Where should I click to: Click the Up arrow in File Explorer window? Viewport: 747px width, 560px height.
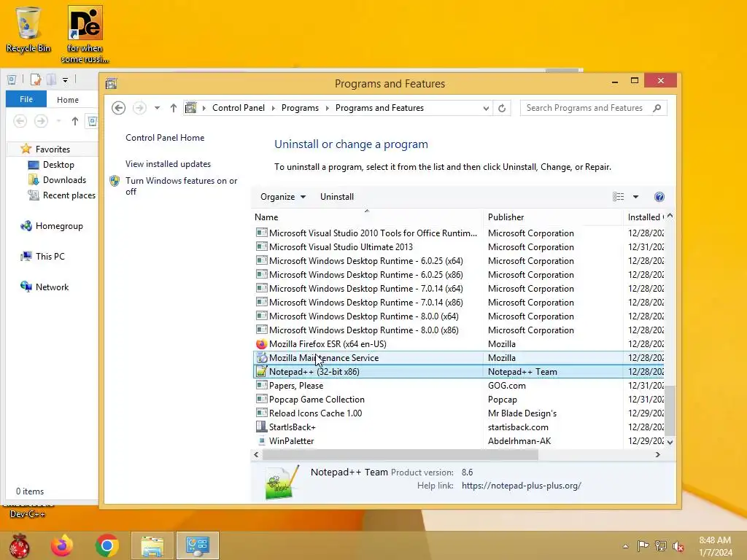(x=75, y=121)
